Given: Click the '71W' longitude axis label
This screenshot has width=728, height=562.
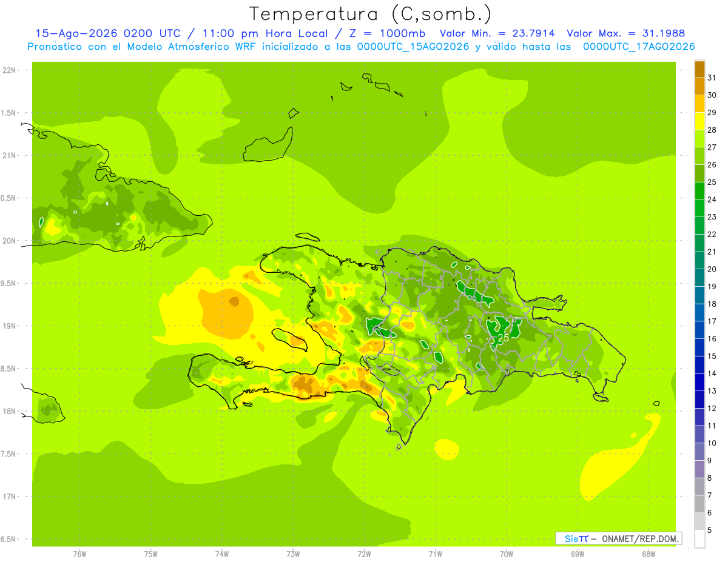Looking at the screenshot, I should (435, 554).
